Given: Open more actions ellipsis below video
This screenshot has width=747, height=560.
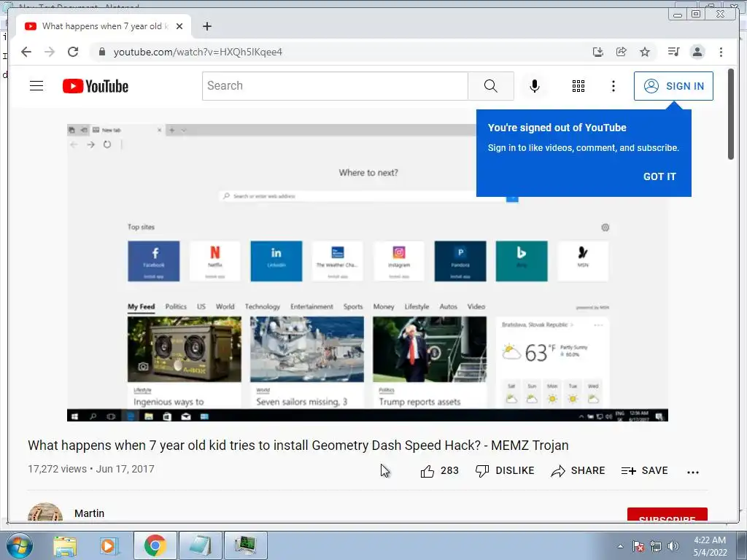Looking at the screenshot, I should click(693, 472).
